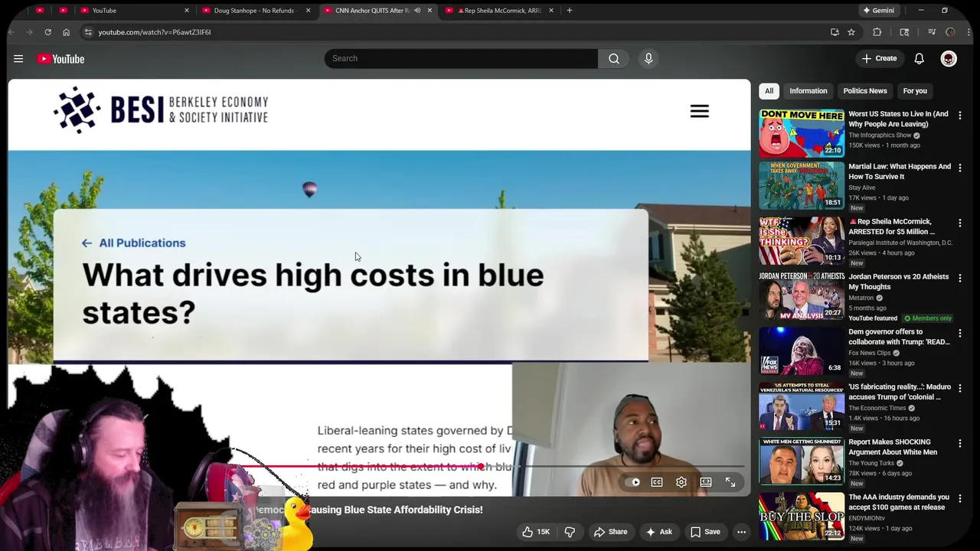Open browser media control icon
This screenshot has height=551, width=980.
pos(932,32)
